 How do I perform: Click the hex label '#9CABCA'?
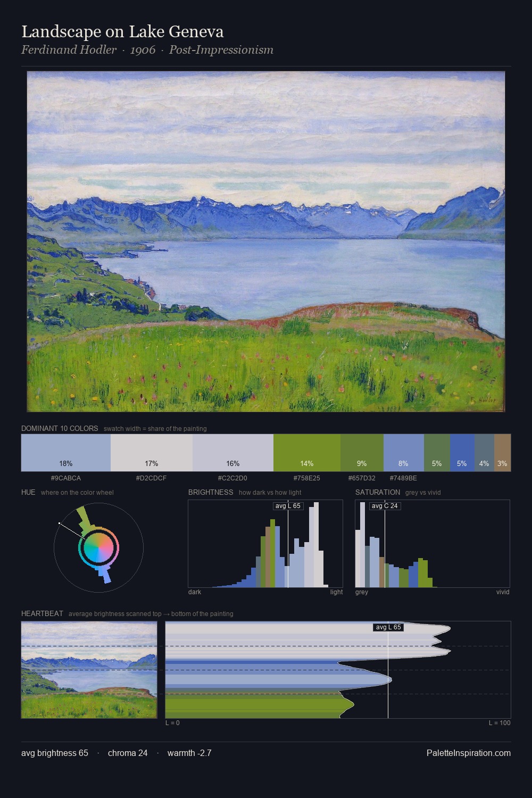66,478
